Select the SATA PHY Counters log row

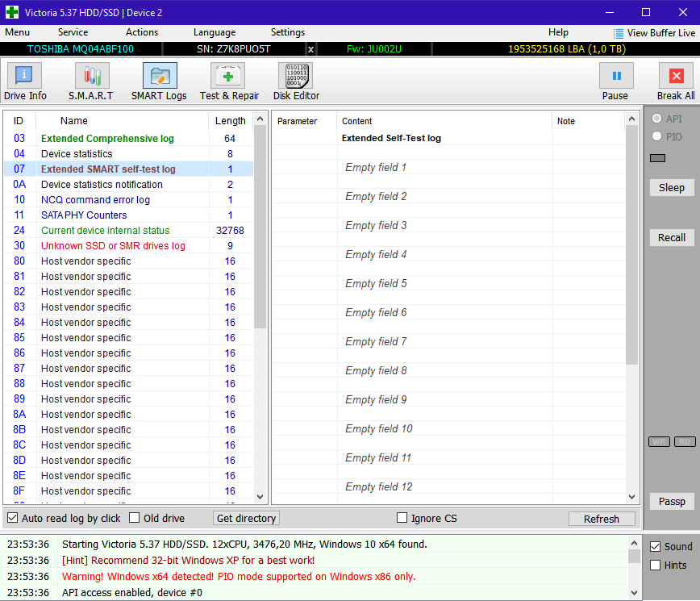point(84,215)
